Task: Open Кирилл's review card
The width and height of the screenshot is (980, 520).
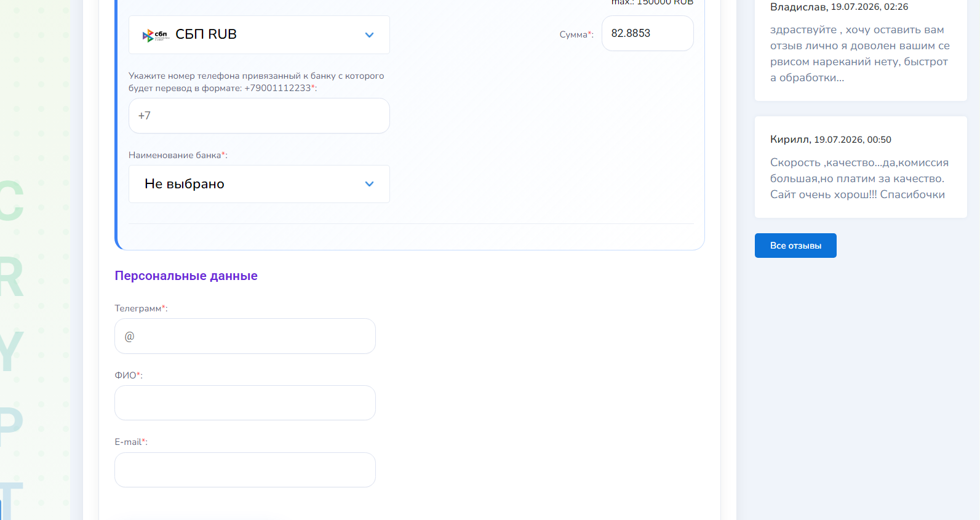Action: point(861,167)
